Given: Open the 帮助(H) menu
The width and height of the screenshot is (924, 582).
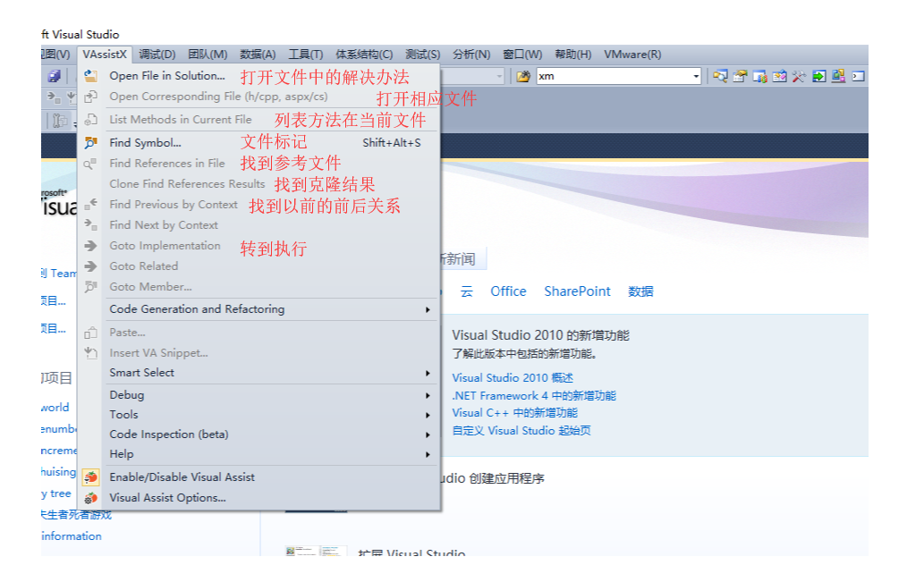Looking at the screenshot, I should point(572,55).
